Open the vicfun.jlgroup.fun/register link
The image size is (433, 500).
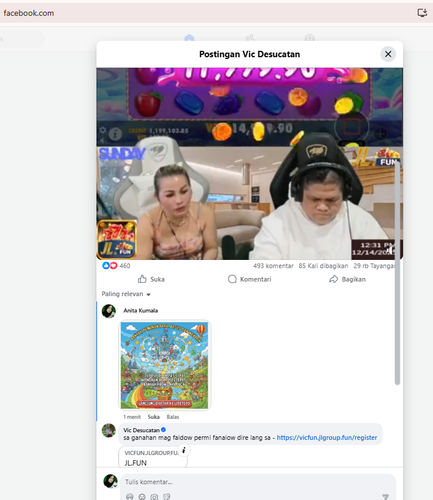coord(327,438)
